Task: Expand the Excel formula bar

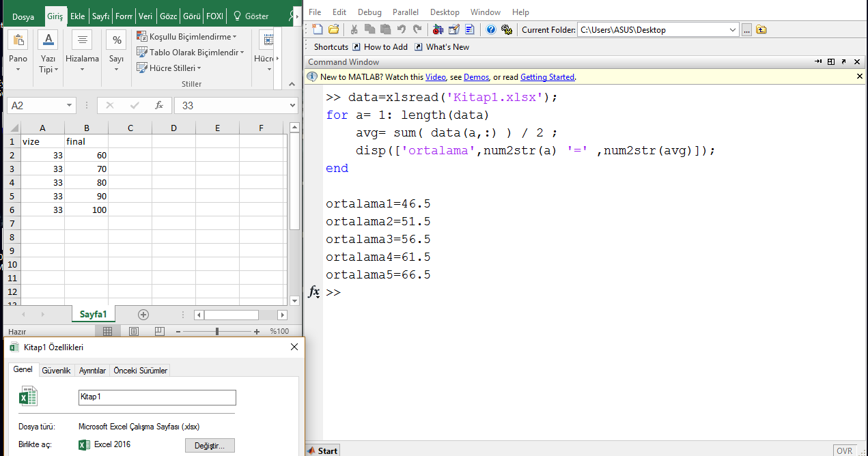Action: [293, 106]
